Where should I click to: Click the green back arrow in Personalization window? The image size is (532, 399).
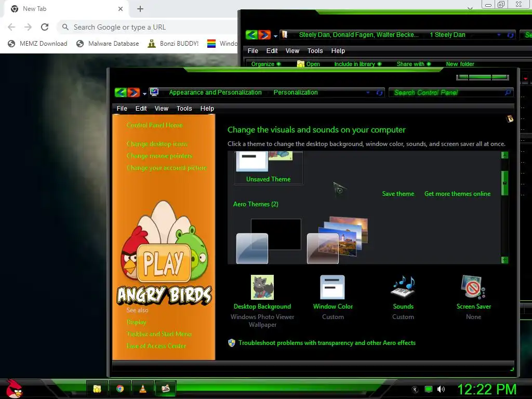click(x=121, y=92)
